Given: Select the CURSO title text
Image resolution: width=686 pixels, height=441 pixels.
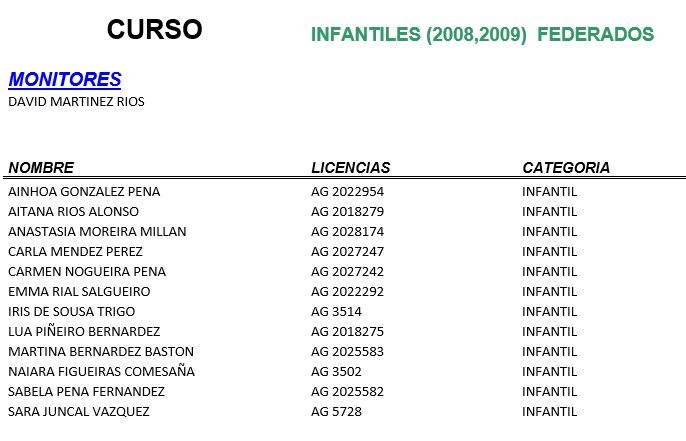Looking at the screenshot, I should [154, 30].
